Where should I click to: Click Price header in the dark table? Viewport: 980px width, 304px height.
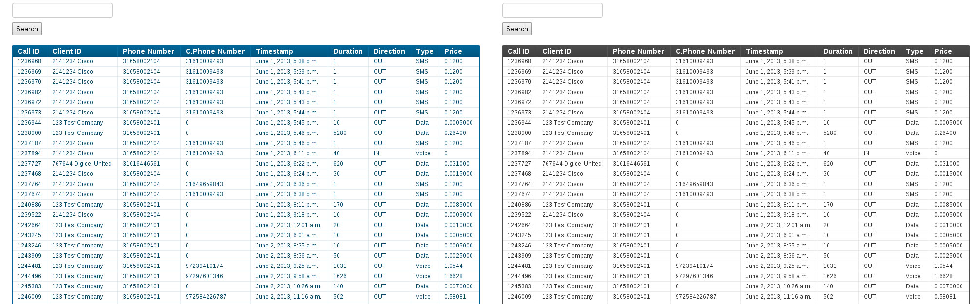coord(942,51)
